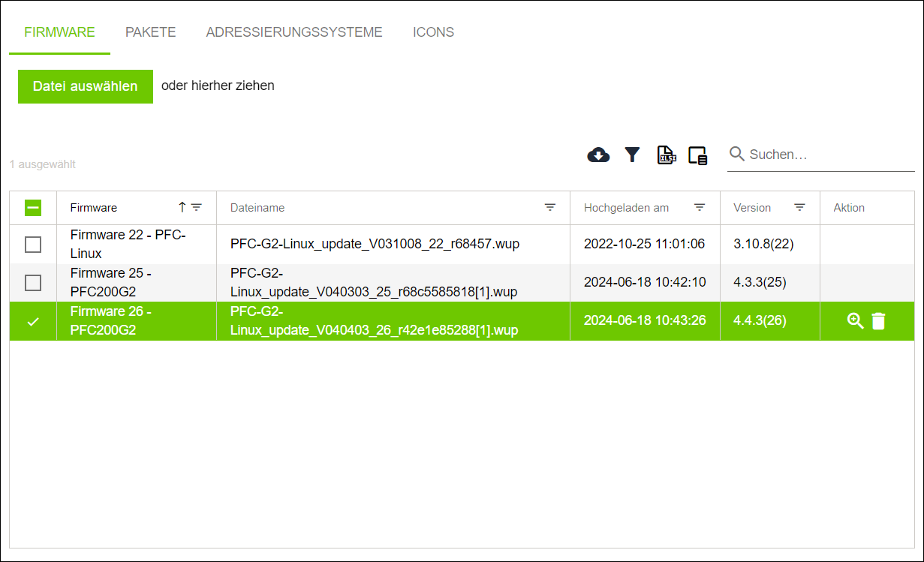The height and width of the screenshot is (562, 924).
Task: Click the search magnifier icon
Action: (x=737, y=154)
